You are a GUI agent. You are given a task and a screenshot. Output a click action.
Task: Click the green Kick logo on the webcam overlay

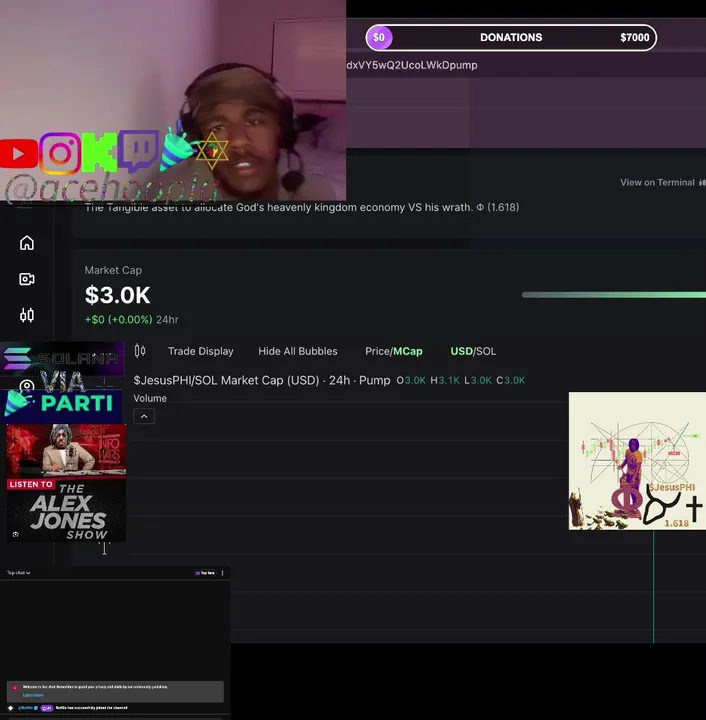pyautogui.click(x=100, y=152)
